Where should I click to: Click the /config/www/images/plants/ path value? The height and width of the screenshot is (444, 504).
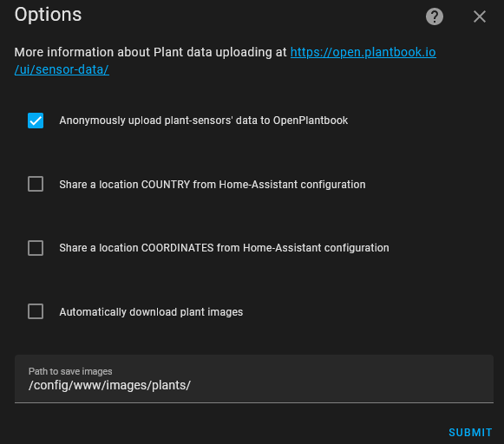click(109, 385)
